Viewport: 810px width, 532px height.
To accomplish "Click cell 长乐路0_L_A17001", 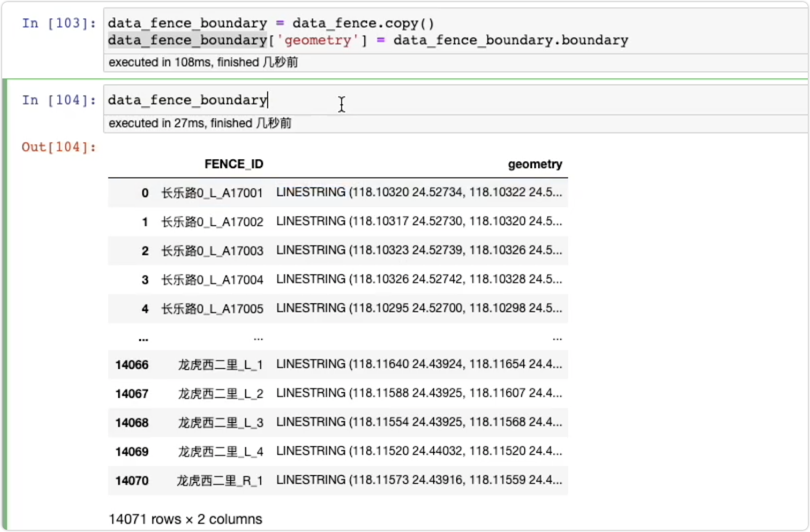I will pos(212,193).
